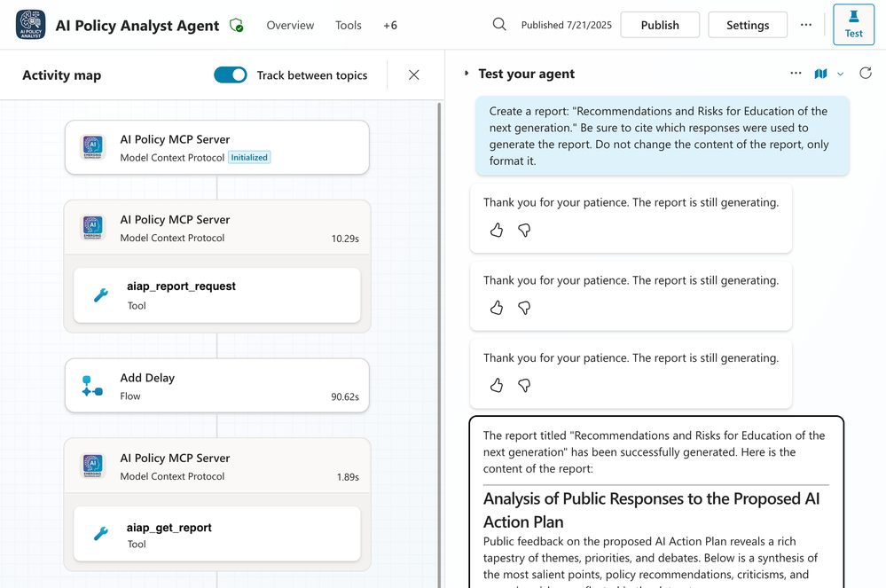Close the Activity map panel
The height and width of the screenshot is (588, 886).
point(413,74)
